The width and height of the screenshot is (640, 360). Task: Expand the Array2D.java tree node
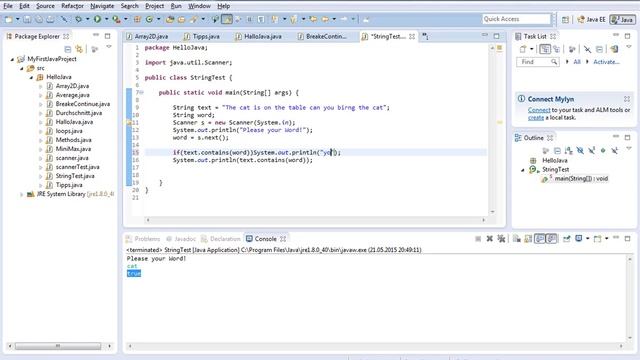41,87
